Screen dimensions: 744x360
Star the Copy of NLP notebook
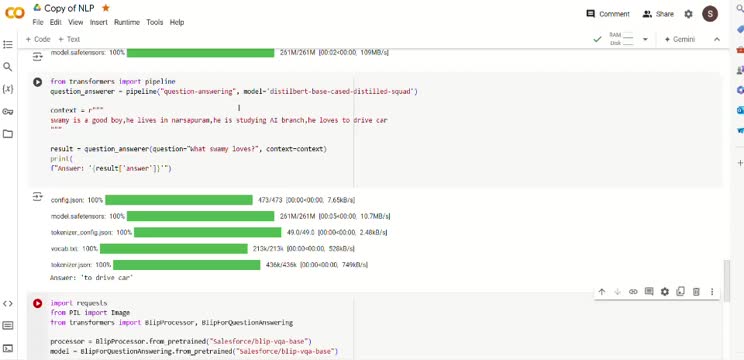click(106, 8)
